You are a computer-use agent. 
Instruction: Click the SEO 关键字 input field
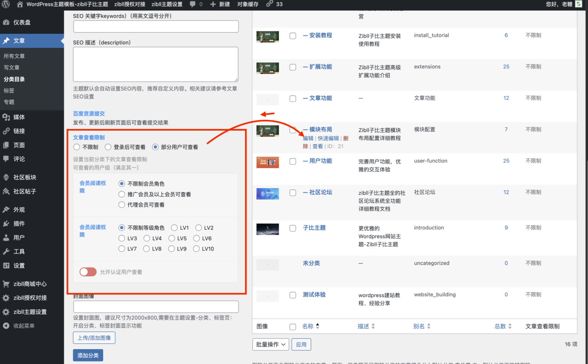pos(156,26)
